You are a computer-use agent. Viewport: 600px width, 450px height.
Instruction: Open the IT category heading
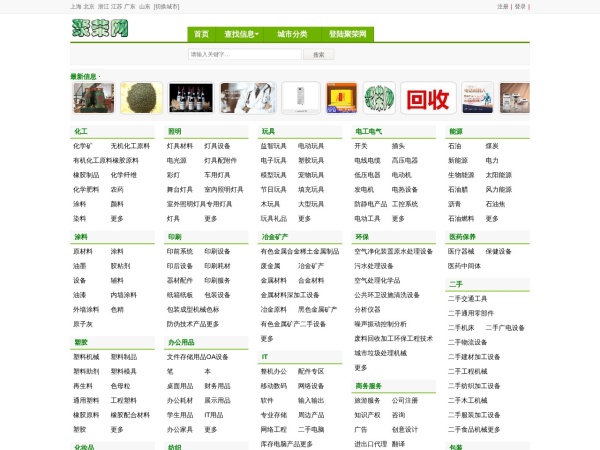click(x=264, y=357)
